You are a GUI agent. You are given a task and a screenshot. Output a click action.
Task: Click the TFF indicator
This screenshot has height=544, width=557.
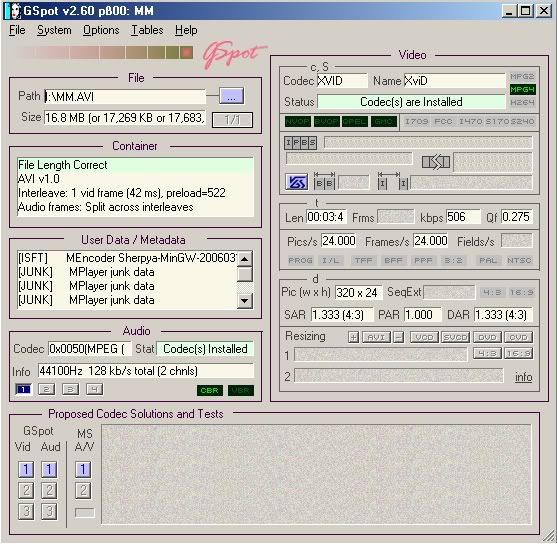click(x=363, y=260)
